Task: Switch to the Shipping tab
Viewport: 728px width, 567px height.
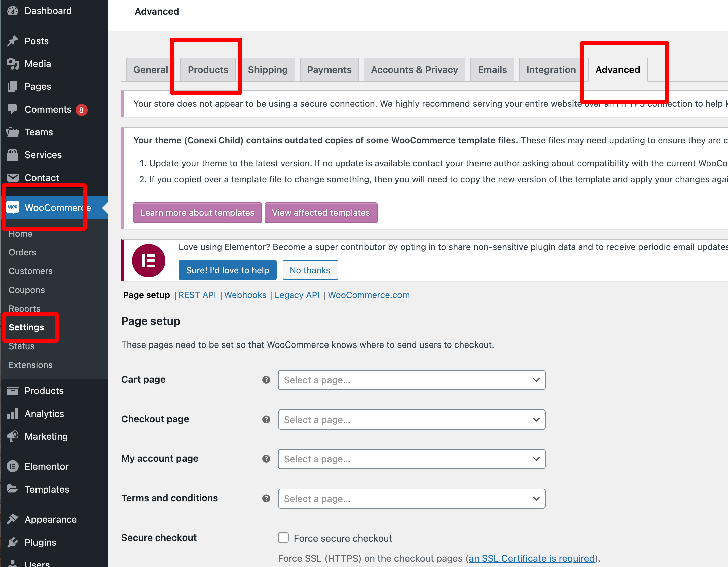Action: tap(268, 70)
